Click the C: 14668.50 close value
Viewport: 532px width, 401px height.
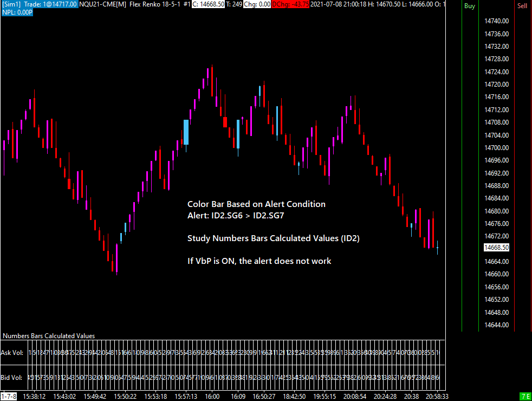(x=209, y=4)
